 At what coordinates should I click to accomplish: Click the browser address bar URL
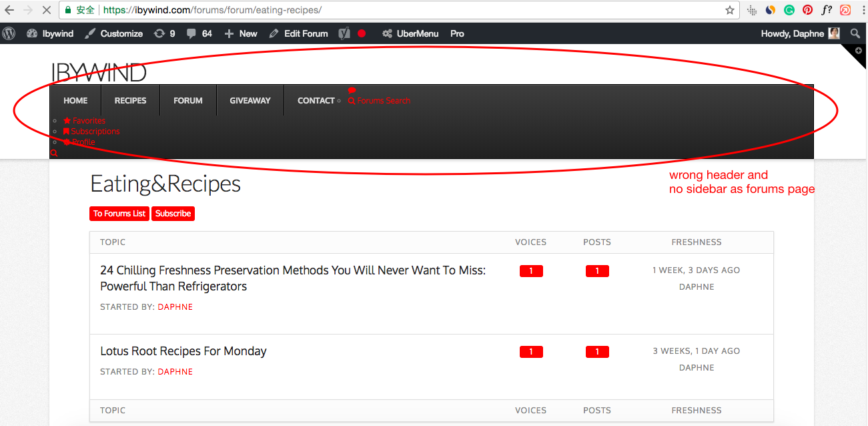pos(212,11)
